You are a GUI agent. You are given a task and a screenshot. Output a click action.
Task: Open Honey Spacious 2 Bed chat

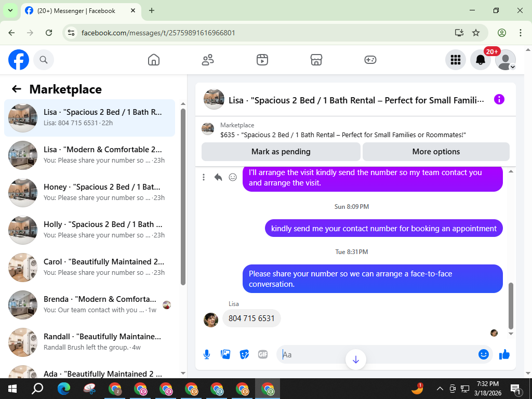tap(89, 192)
